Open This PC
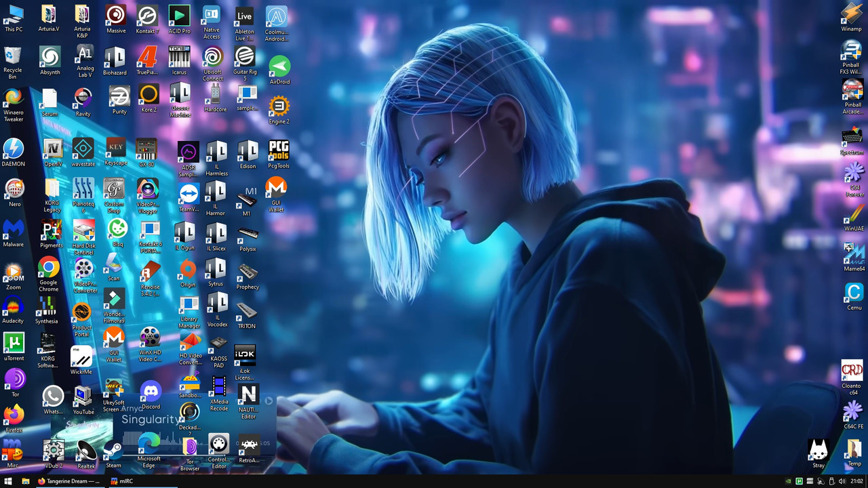This screenshot has height=488, width=868. [14, 12]
